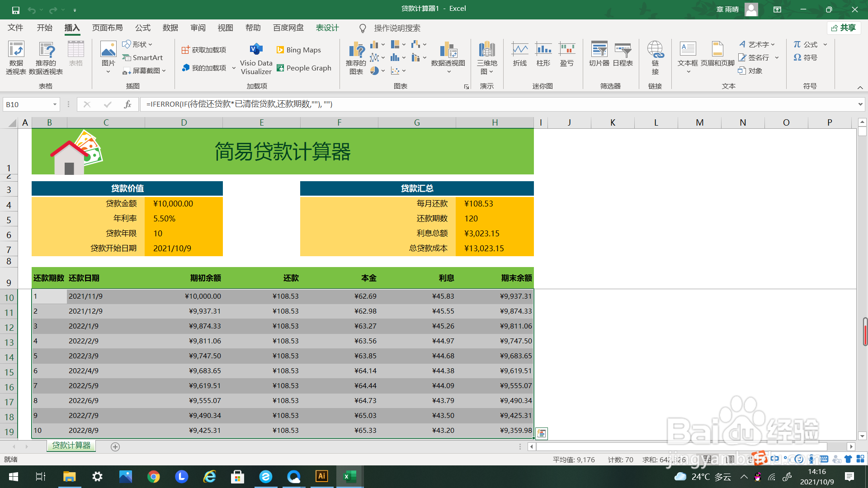The width and height of the screenshot is (868, 488).
Task: Expand the formula bar
Action: 860,104
